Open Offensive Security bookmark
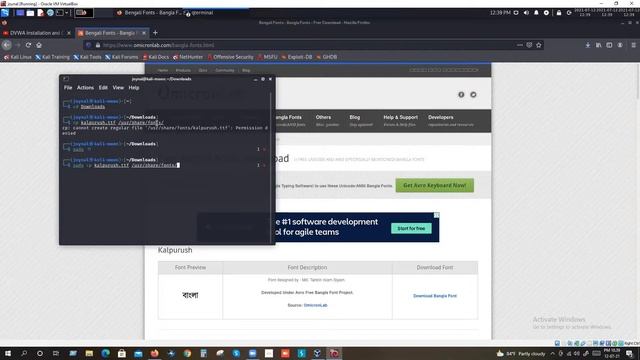The width and height of the screenshot is (640, 360). [x=230, y=57]
